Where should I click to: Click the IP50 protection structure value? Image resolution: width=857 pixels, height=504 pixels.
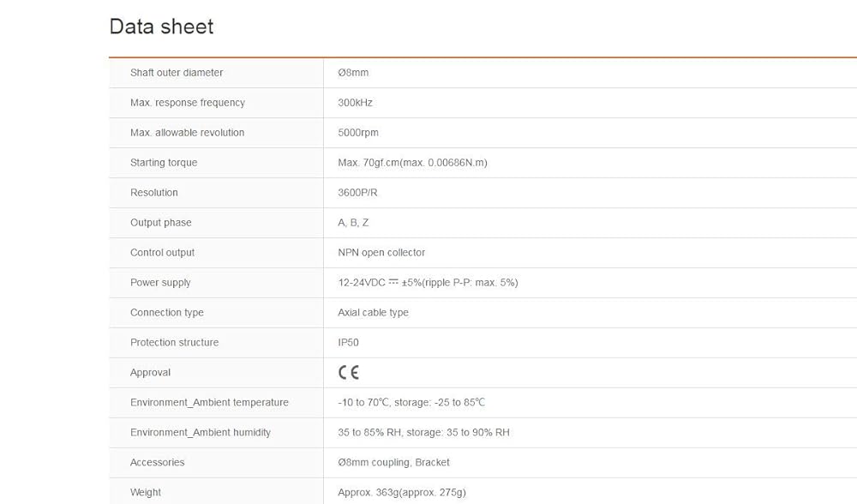[x=348, y=343]
